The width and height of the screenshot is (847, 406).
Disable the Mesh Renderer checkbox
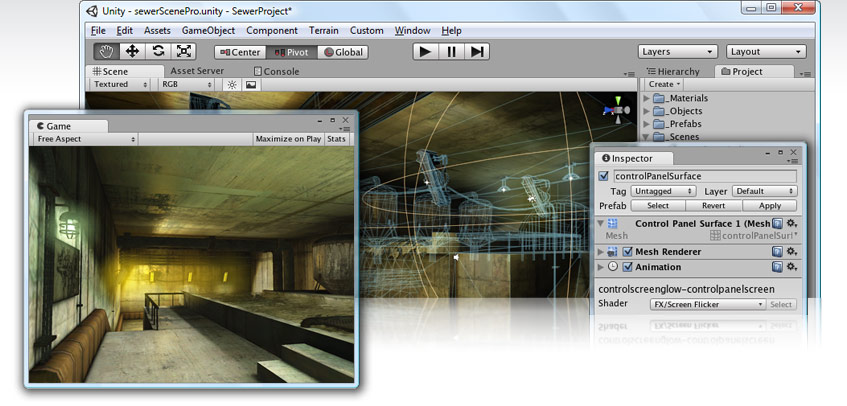(627, 252)
